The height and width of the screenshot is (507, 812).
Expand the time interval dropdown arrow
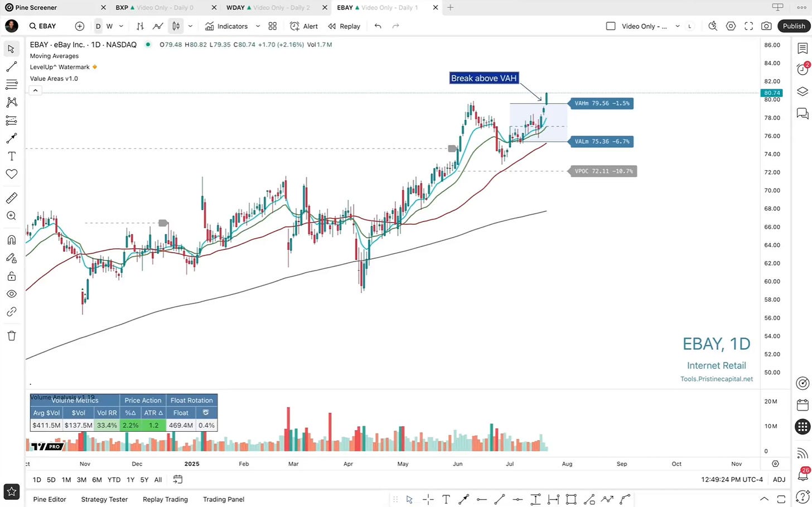(121, 26)
